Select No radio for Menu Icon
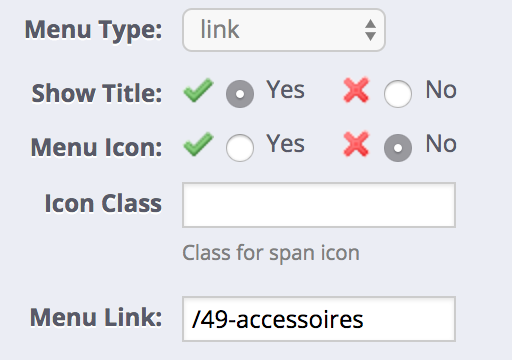512x360 pixels. tap(398, 148)
